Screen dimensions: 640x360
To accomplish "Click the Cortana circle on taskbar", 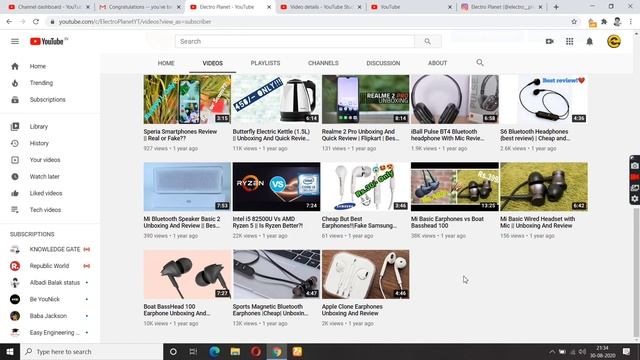I will (x=173, y=351).
